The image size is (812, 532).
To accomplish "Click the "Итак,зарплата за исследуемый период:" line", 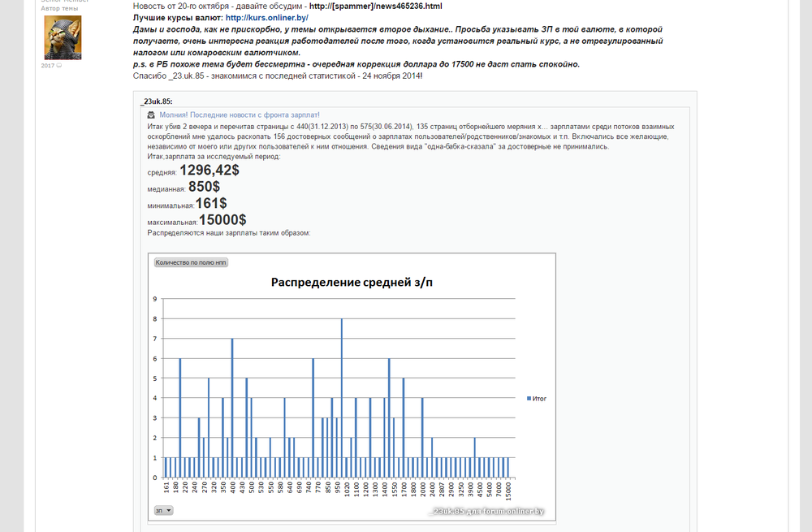I will click(x=214, y=157).
